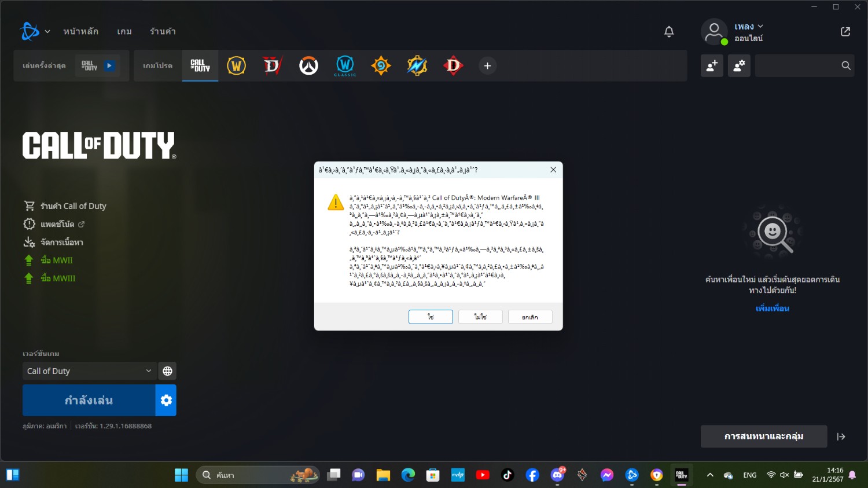Click the add friend icon
The height and width of the screenshot is (488, 868).
coord(712,66)
